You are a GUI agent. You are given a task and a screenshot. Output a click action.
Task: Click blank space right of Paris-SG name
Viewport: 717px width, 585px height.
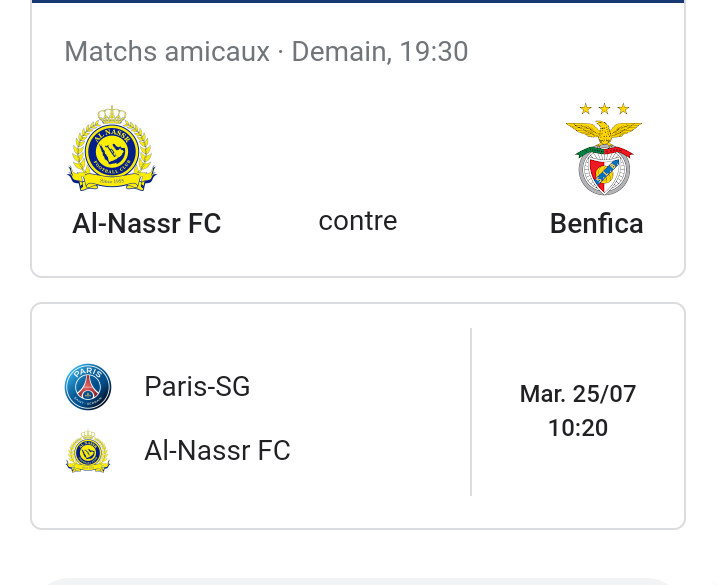(x=360, y=387)
